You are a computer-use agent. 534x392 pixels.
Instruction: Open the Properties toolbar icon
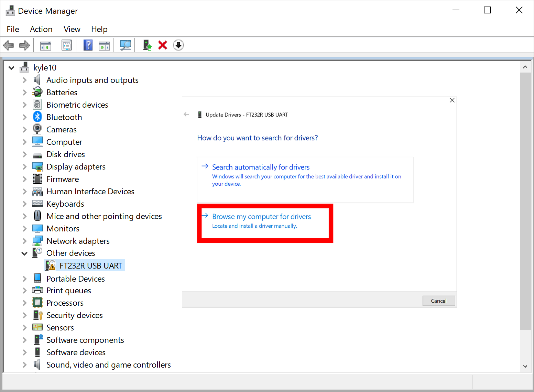66,45
